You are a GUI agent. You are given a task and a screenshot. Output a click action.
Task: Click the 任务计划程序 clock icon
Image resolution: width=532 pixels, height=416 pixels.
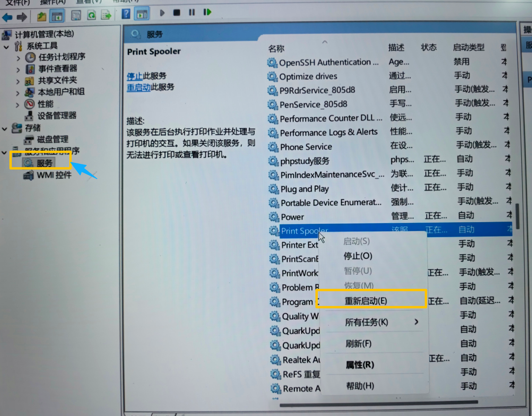pos(30,57)
